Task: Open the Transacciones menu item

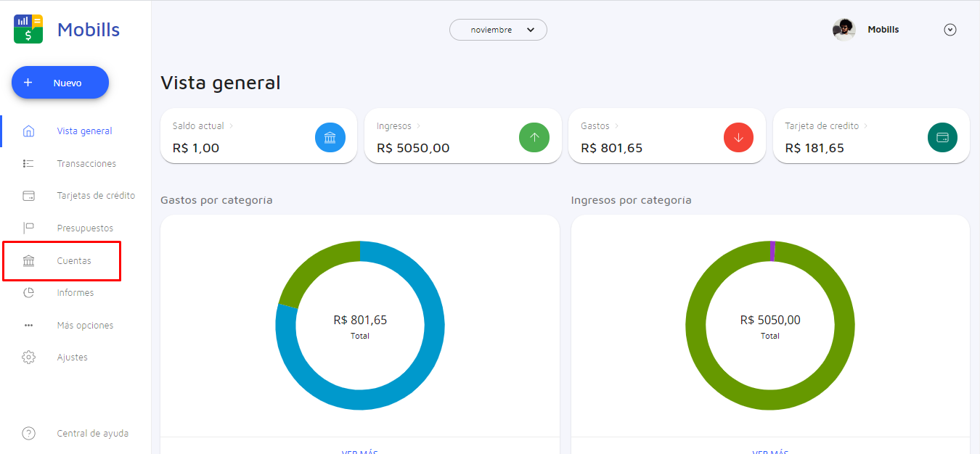Action: click(x=86, y=164)
